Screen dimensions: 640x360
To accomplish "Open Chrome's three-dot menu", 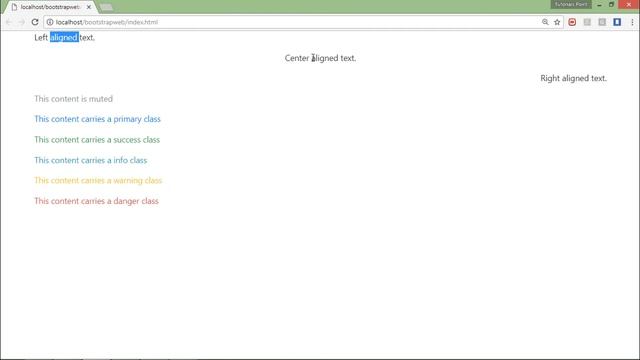I will (x=632, y=22).
